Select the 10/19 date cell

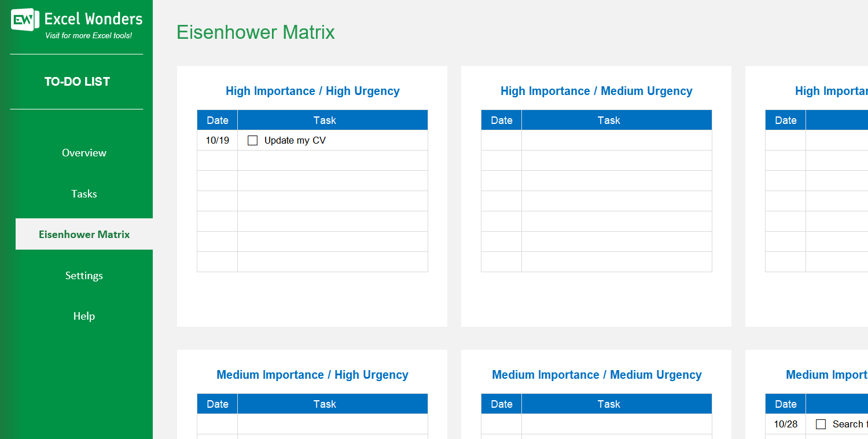pos(217,140)
